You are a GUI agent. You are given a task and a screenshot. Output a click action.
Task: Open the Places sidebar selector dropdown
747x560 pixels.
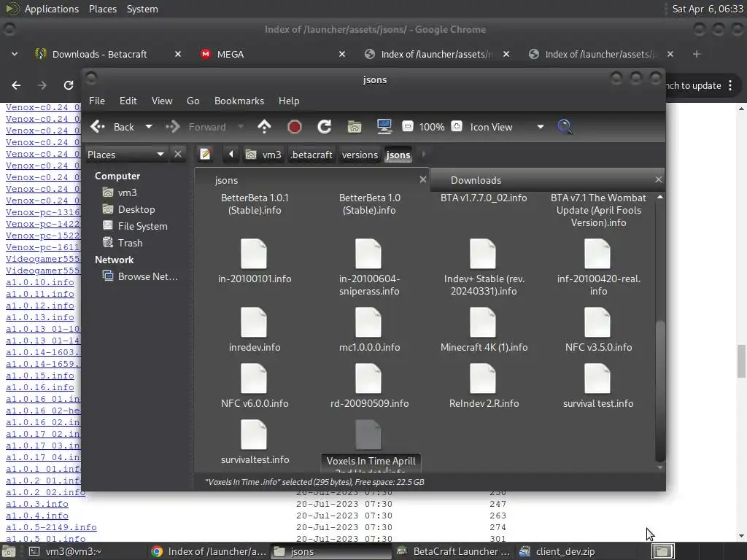125,155
